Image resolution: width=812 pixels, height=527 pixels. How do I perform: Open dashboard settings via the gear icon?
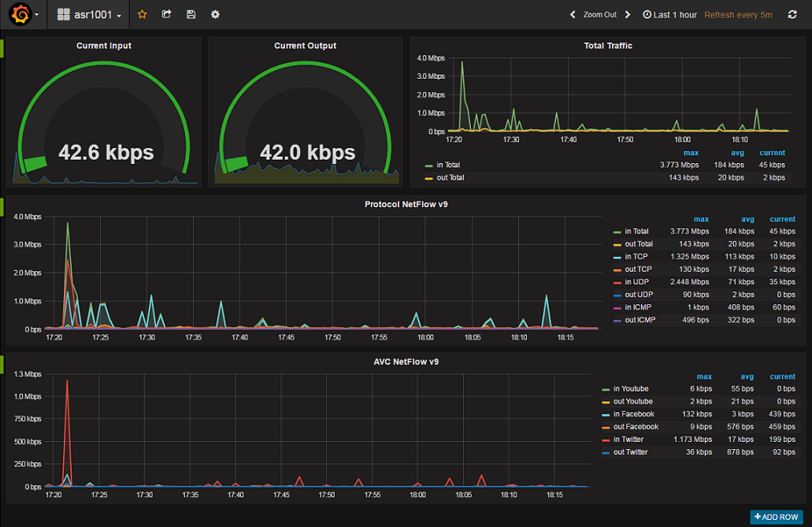[x=214, y=14]
